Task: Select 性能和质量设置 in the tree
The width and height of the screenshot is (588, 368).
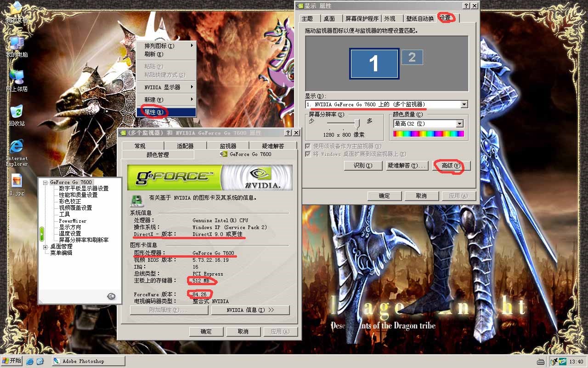Action: (78, 195)
